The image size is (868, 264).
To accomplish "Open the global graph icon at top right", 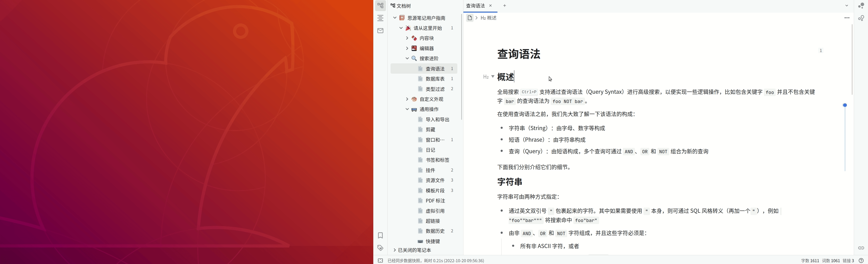I will tap(861, 6).
